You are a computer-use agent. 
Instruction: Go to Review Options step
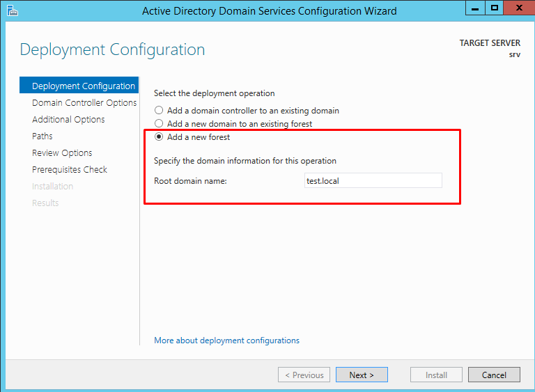[x=62, y=153]
